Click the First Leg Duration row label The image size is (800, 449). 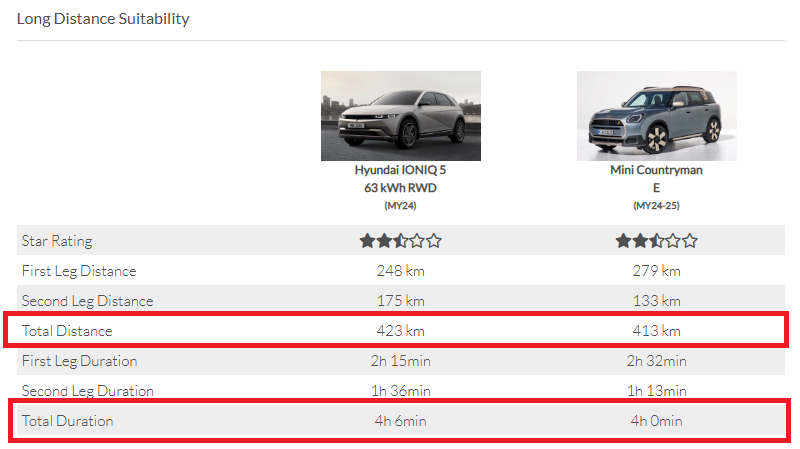pos(80,361)
